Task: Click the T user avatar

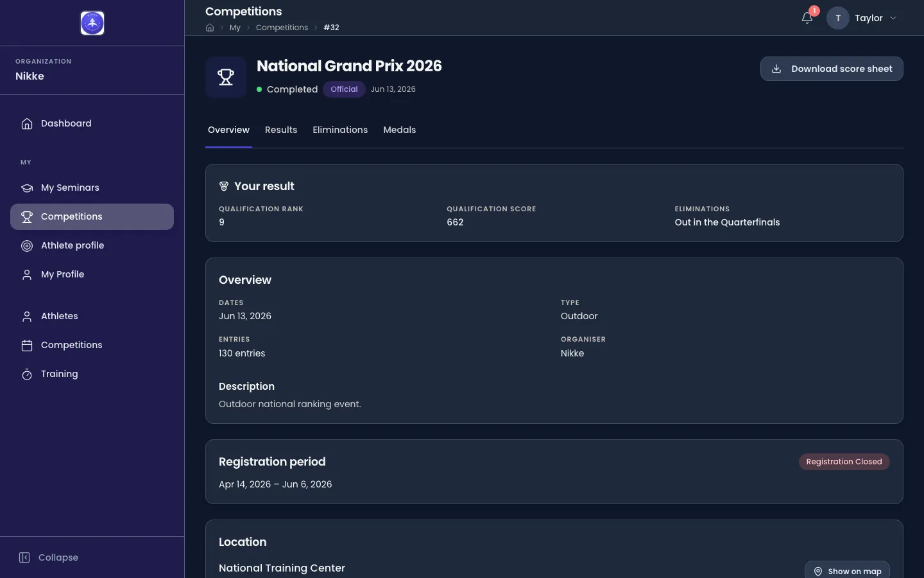Action: coord(838,18)
